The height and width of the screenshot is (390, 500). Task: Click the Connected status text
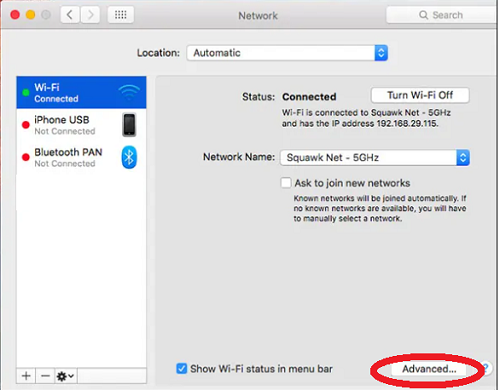coord(309,97)
